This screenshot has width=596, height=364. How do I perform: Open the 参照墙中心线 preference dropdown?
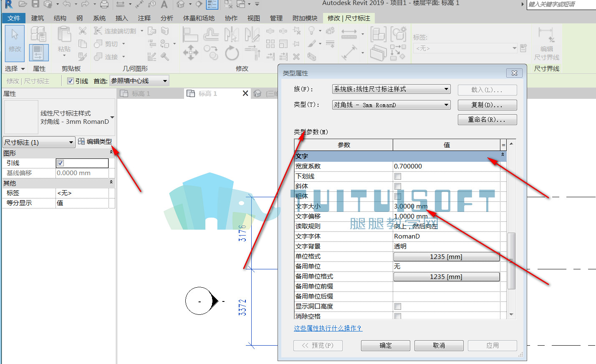(x=139, y=81)
